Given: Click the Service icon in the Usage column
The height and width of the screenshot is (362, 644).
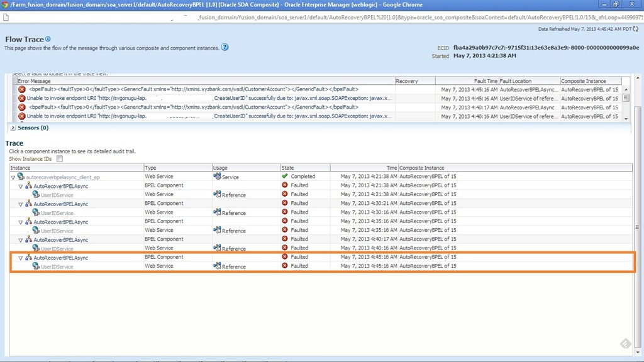Looking at the screenshot, I should coord(217,177).
